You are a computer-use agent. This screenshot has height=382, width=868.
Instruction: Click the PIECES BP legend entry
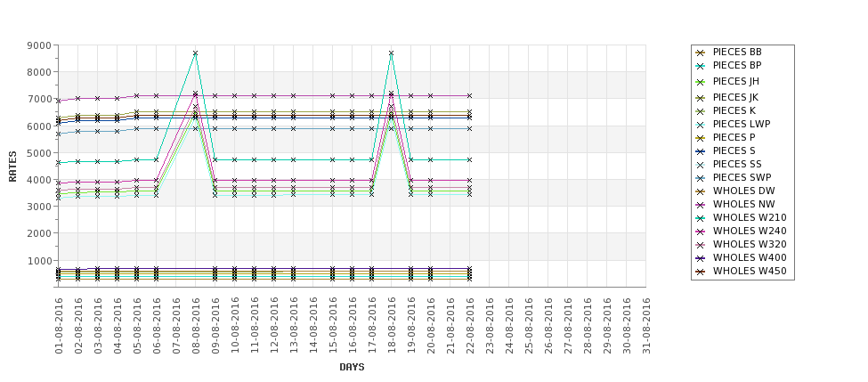pyautogui.click(x=728, y=65)
